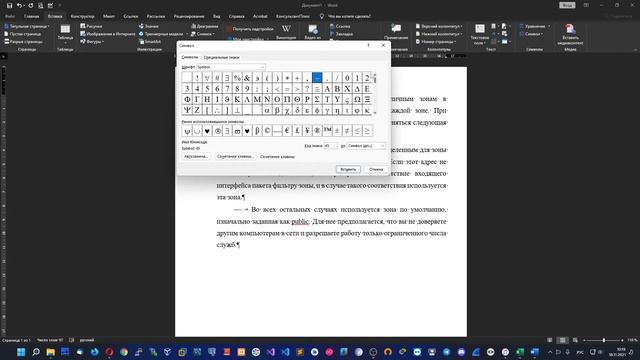Open Изображения в Интернете in ribbon

(108, 34)
